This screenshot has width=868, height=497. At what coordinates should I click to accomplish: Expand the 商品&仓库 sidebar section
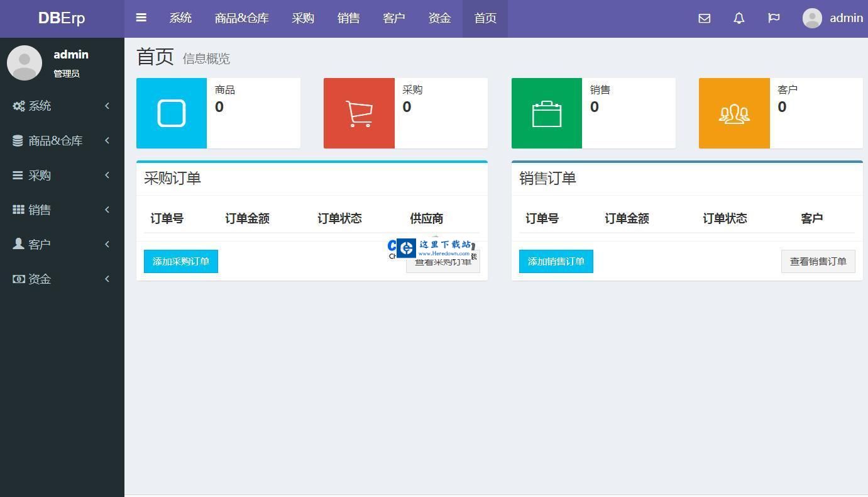click(x=61, y=140)
